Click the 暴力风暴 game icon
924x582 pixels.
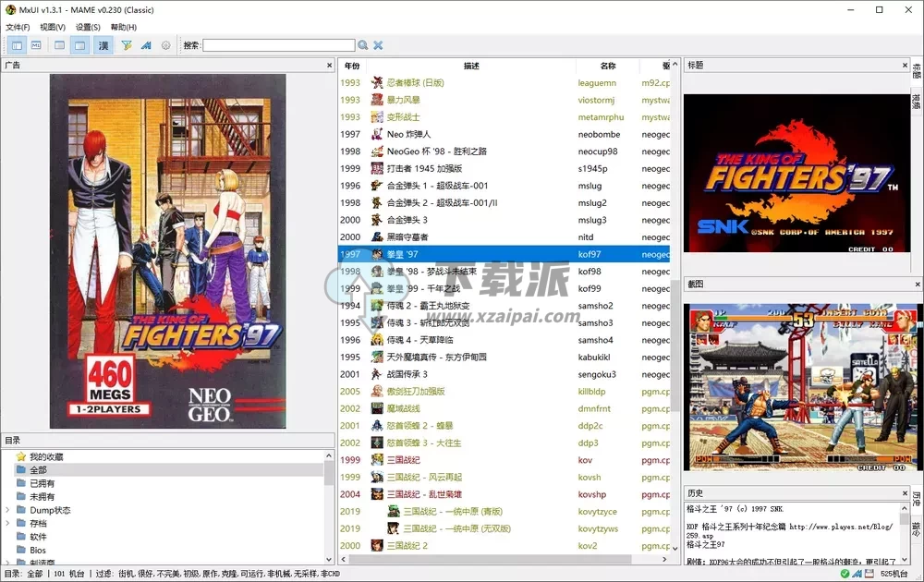(377, 100)
